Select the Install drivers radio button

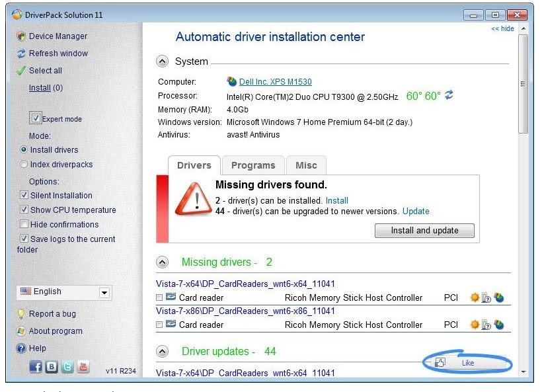(x=24, y=149)
